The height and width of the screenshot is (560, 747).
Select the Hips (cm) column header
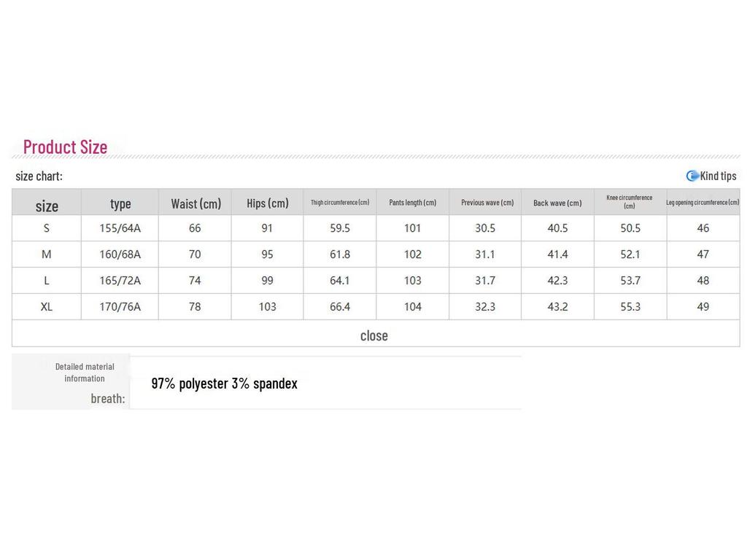(268, 203)
